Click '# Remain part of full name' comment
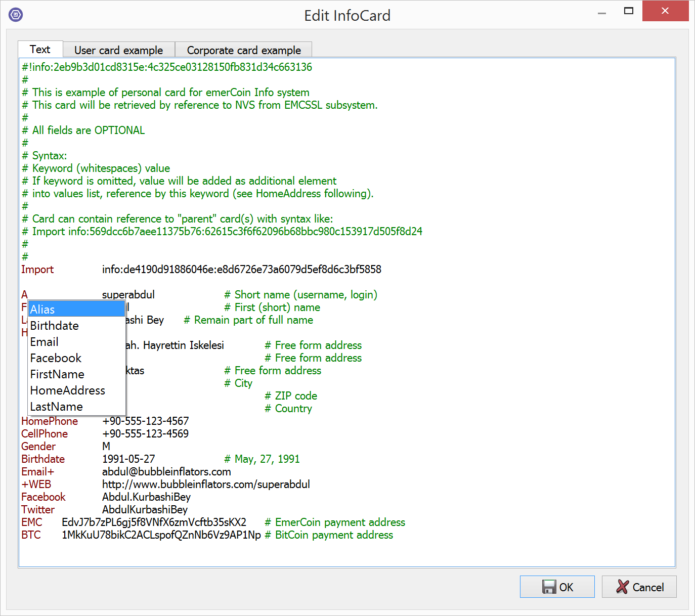The image size is (695, 616). coord(248,320)
